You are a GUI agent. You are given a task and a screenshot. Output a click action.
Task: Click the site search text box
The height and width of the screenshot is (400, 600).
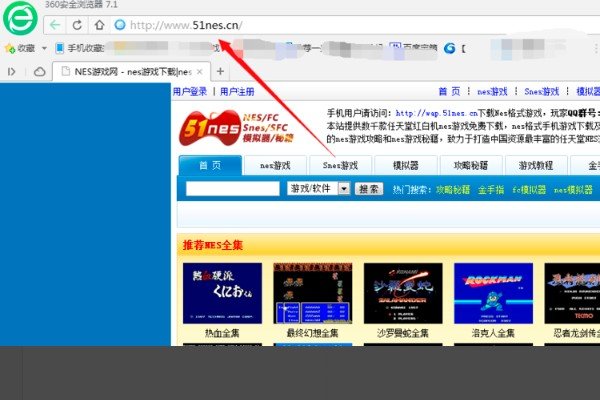click(x=233, y=189)
